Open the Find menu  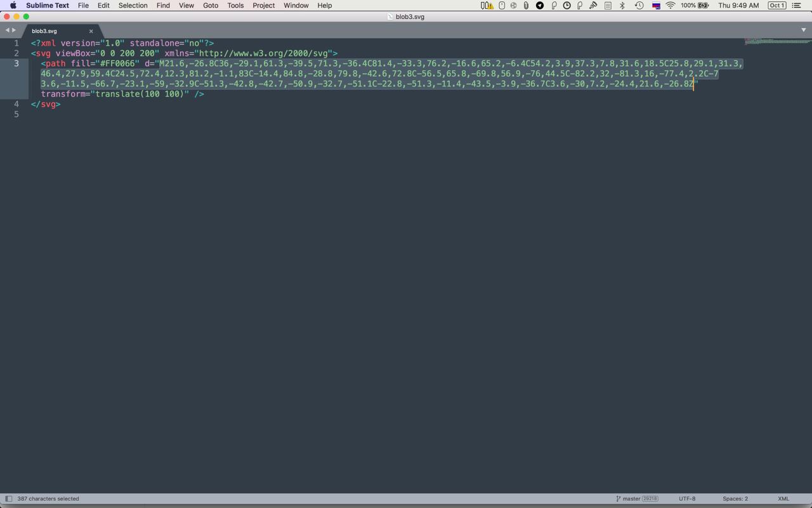point(163,5)
